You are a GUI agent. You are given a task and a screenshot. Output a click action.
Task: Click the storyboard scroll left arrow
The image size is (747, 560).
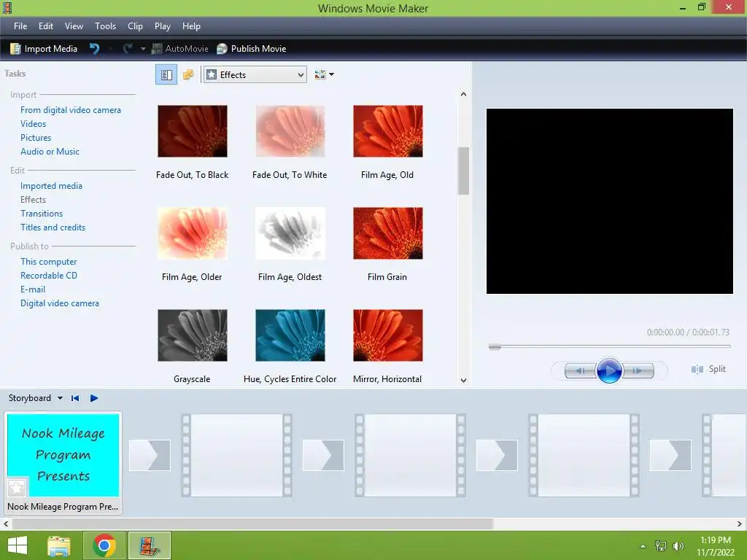[6, 524]
